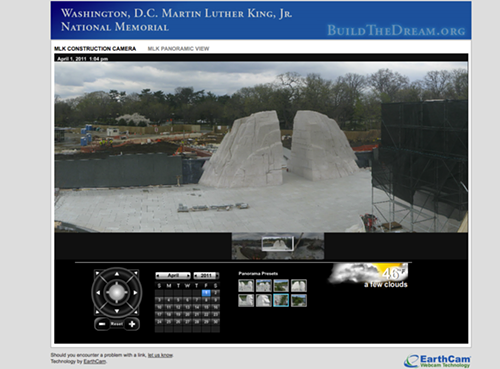Open first panorama preset in bottom row
Screen dimensions: 500x369
[x=246, y=300]
